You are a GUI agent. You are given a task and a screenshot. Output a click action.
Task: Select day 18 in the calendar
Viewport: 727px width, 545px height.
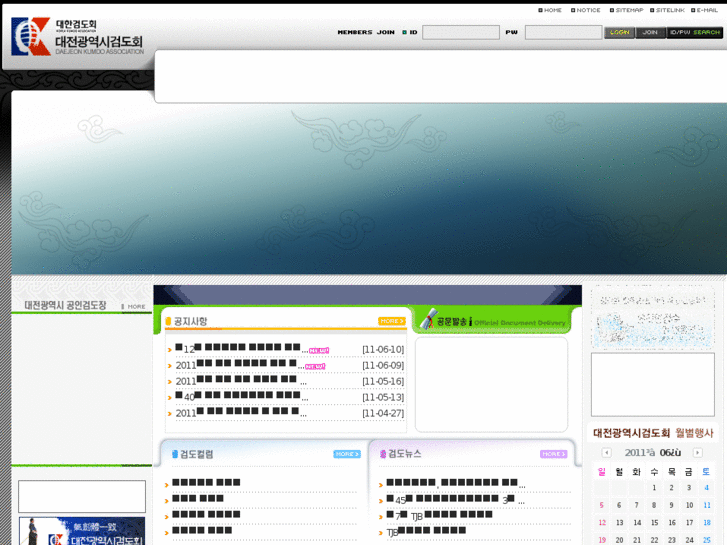[x=707, y=523]
